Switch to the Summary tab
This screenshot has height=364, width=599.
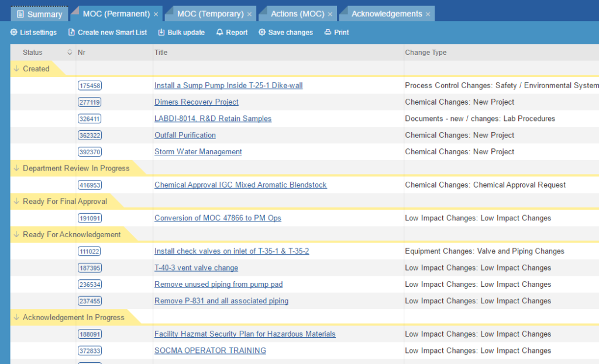tap(39, 14)
